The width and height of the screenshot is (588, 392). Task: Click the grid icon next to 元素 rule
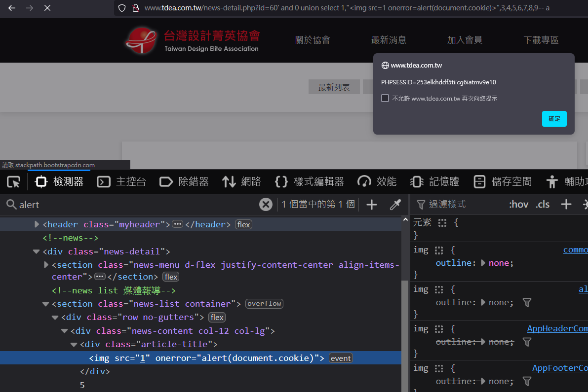click(x=442, y=223)
